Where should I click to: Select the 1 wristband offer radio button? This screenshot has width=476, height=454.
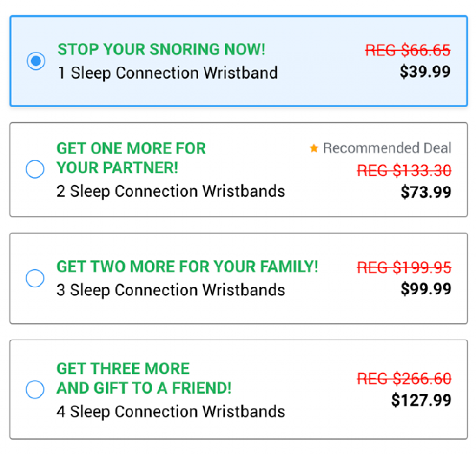36,61
